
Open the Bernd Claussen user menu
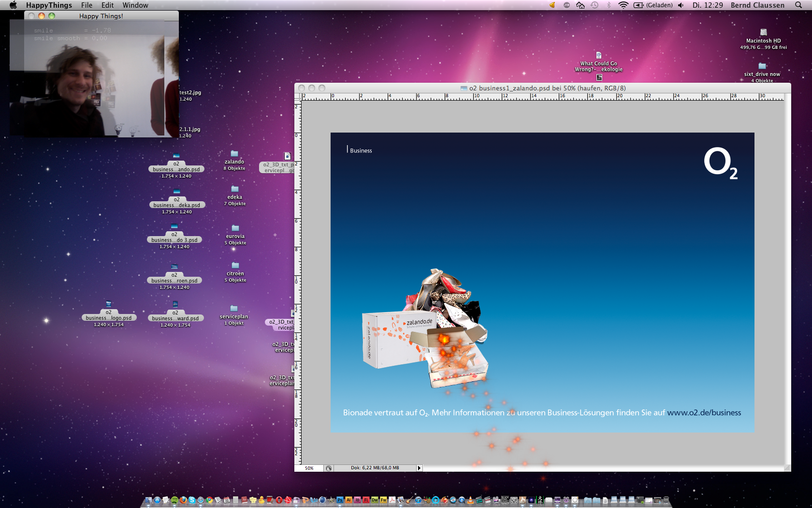point(757,5)
